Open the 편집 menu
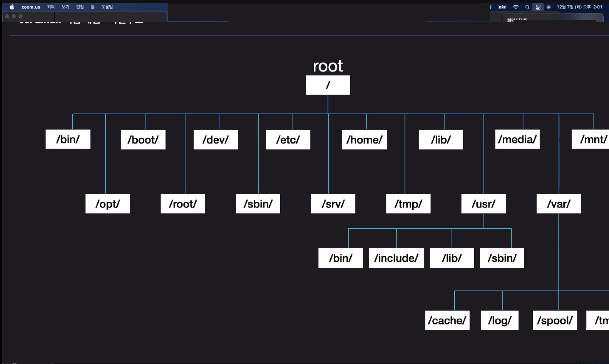This screenshot has width=609, height=364. (80, 7)
